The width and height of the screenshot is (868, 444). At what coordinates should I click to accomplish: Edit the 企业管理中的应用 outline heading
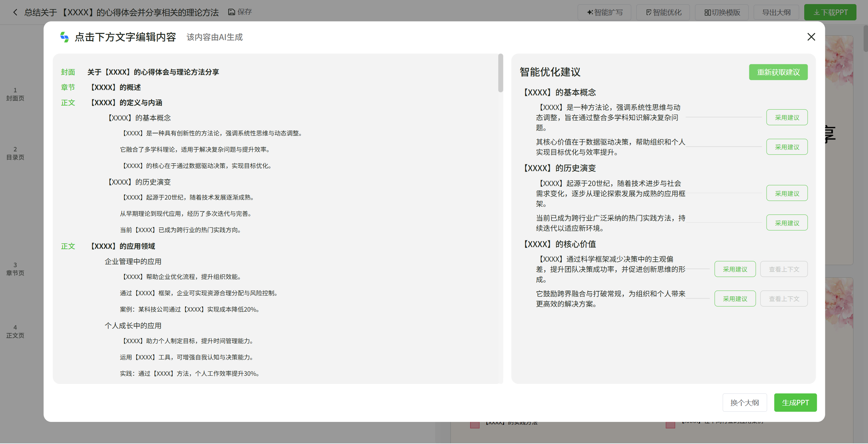pos(133,261)
